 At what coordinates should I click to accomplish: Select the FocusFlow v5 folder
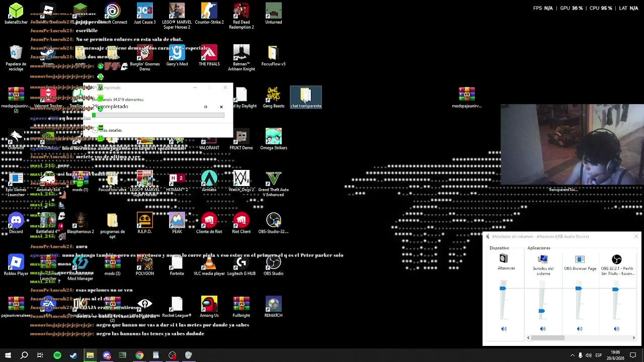point(274,56)
